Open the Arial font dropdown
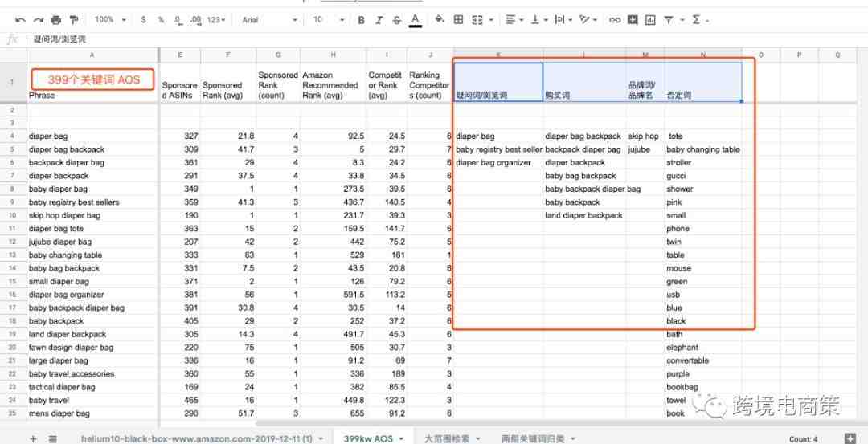This screenshot has height=444, width=868. (269, 19)
